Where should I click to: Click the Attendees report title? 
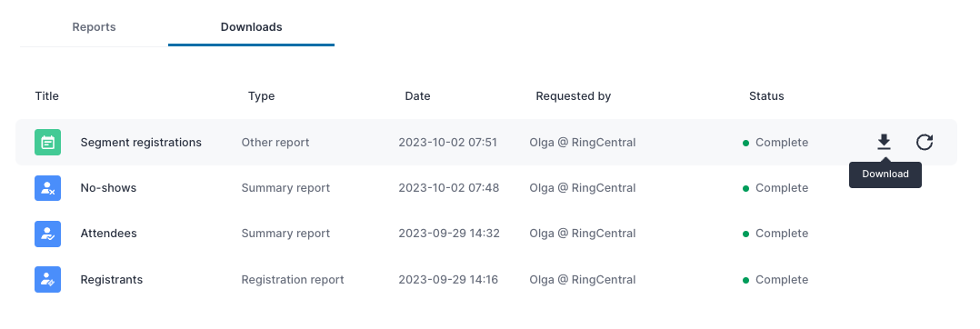(x=109, y=234)
